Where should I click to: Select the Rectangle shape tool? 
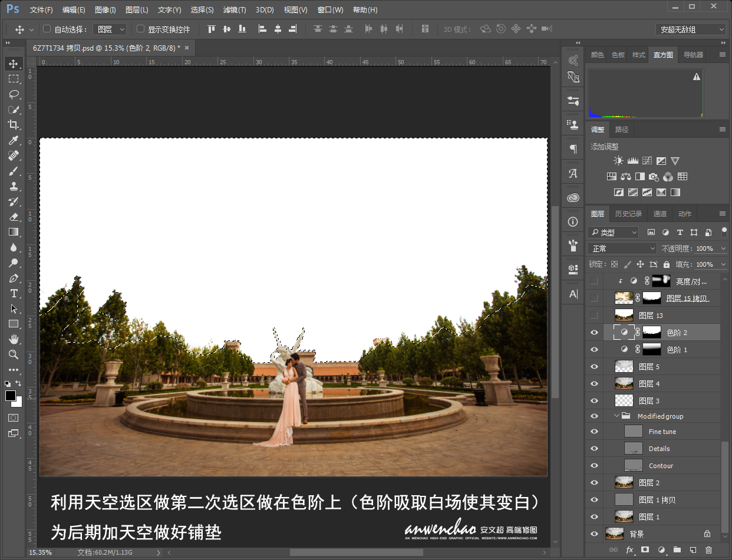click(14, 324)
